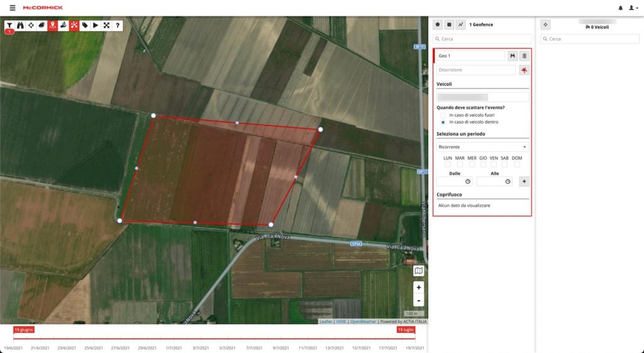Image resolution: width=644 pixels, height=353 pixels.
Task: Open help via question mark icon
Action: tap(118, 25)
